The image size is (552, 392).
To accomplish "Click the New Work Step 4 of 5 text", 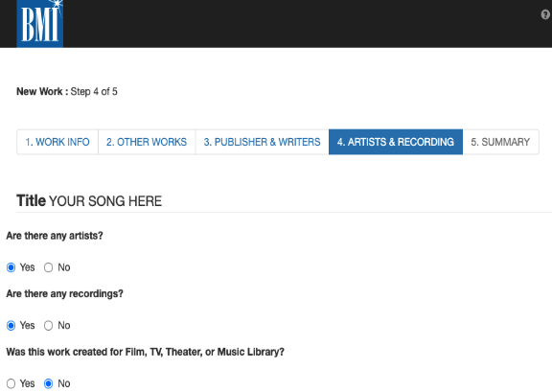I will [67, 92].
